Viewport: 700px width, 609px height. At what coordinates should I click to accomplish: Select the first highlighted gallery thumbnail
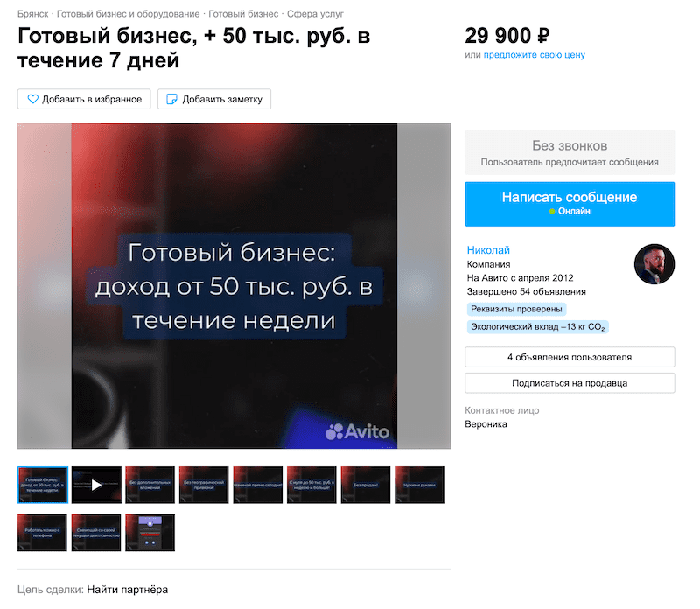pyautogui.click(x=43, y=485)
